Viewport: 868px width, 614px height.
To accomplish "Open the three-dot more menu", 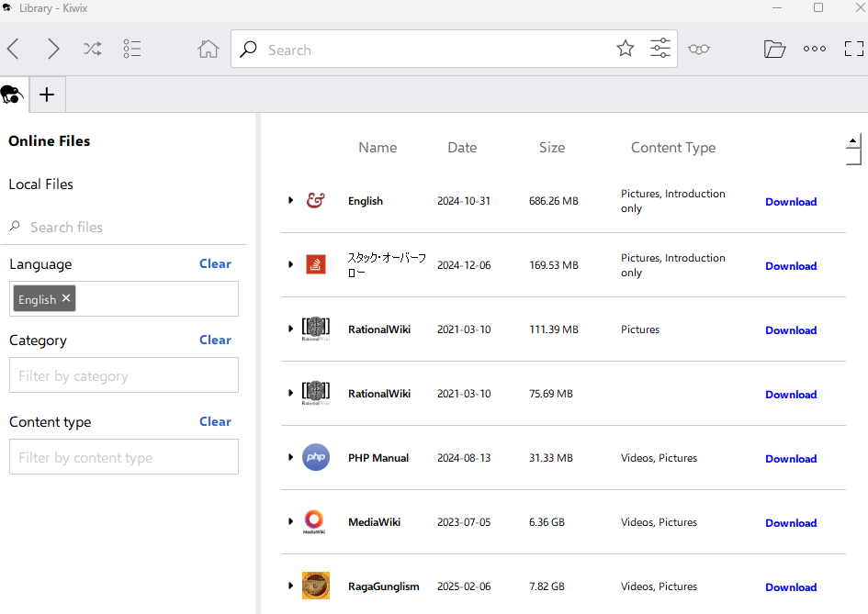I will (x=815, y=50).
